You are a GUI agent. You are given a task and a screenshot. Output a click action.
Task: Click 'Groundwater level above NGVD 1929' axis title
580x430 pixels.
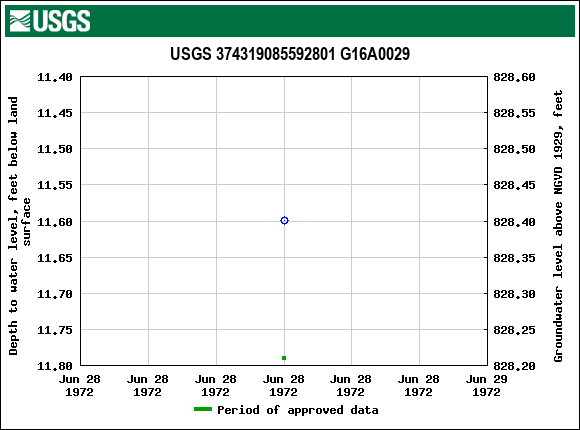(x=558, y=226)
